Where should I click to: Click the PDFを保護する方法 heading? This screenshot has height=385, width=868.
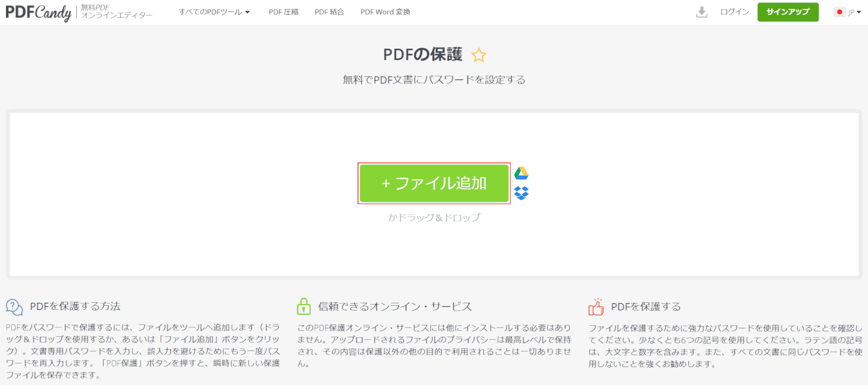click(x=75, y=306)
